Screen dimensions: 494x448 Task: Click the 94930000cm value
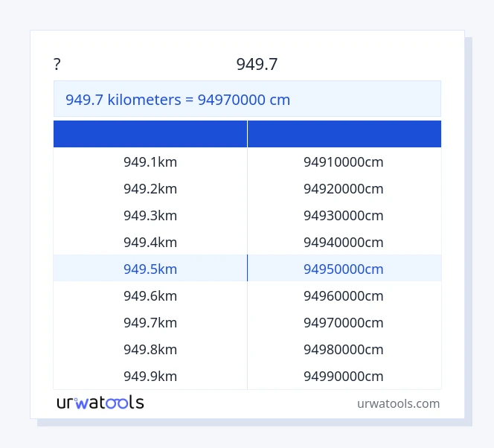click(343, 215)
